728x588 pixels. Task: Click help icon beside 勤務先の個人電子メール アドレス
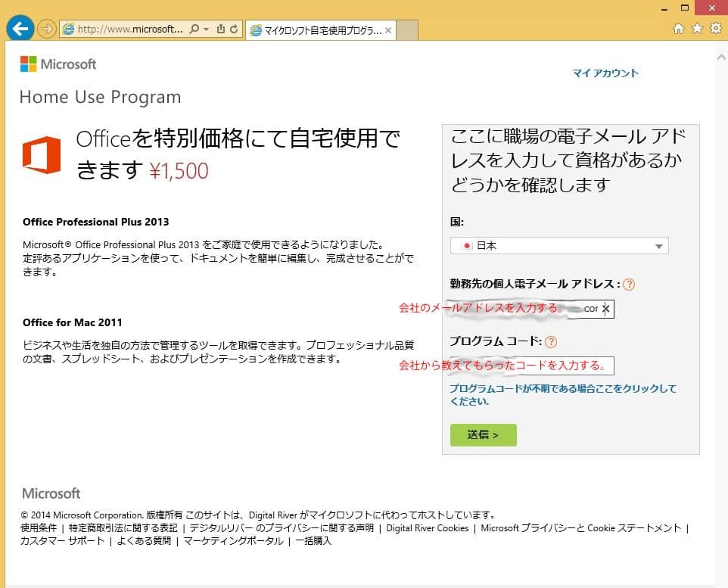pyautogui.click(x=629, y=285)
